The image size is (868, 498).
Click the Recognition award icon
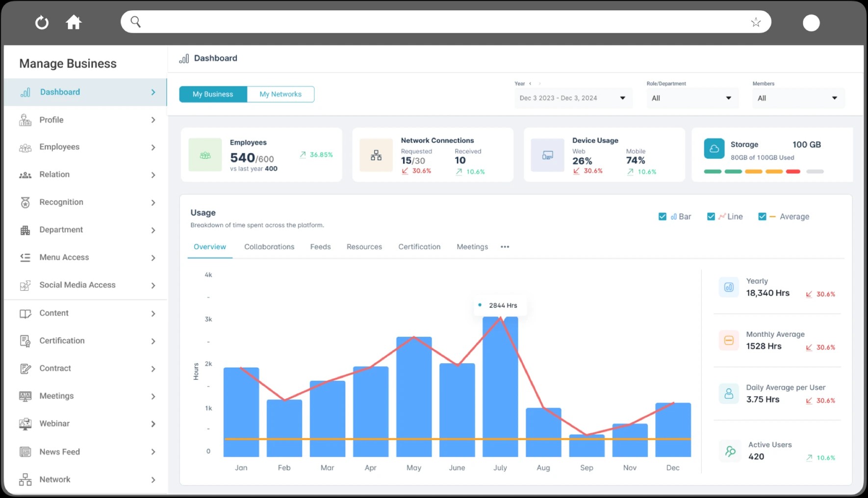tap(25, 202)
